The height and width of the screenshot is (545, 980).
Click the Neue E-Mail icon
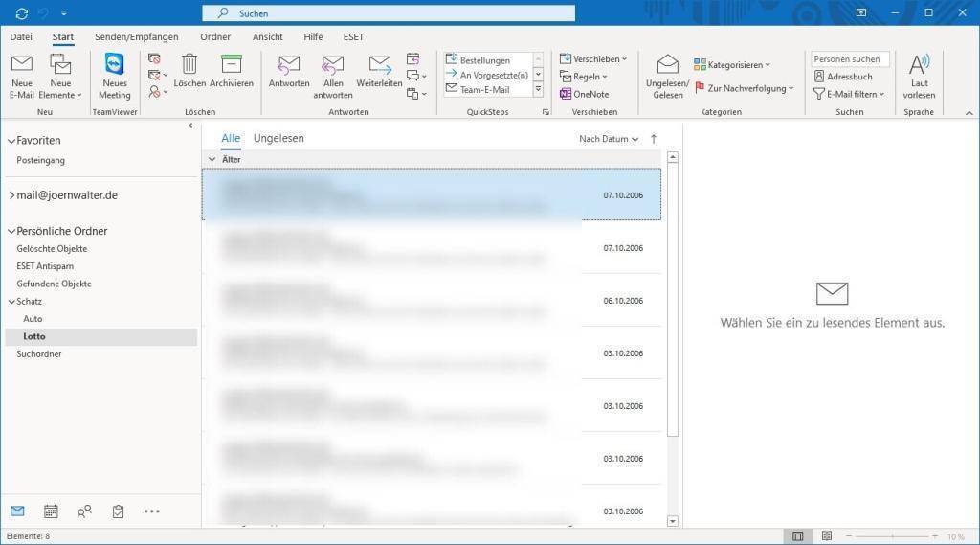tap(22, 65)
